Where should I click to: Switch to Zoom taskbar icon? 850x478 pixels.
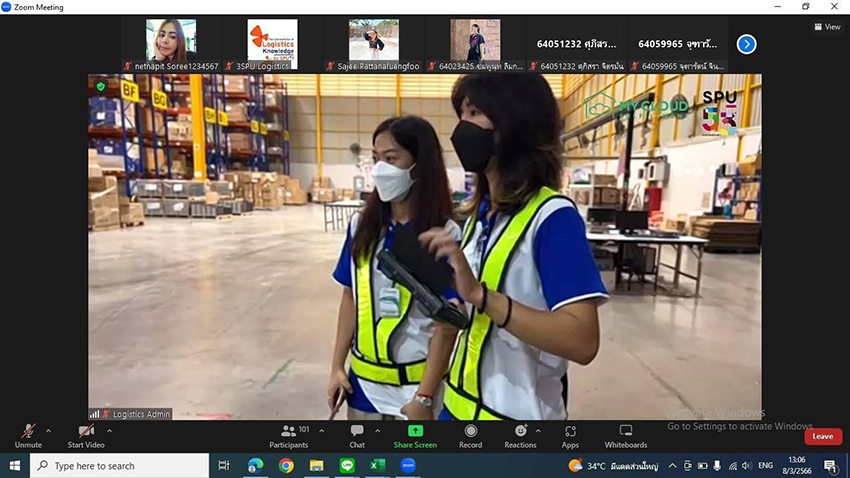point(408,466)
